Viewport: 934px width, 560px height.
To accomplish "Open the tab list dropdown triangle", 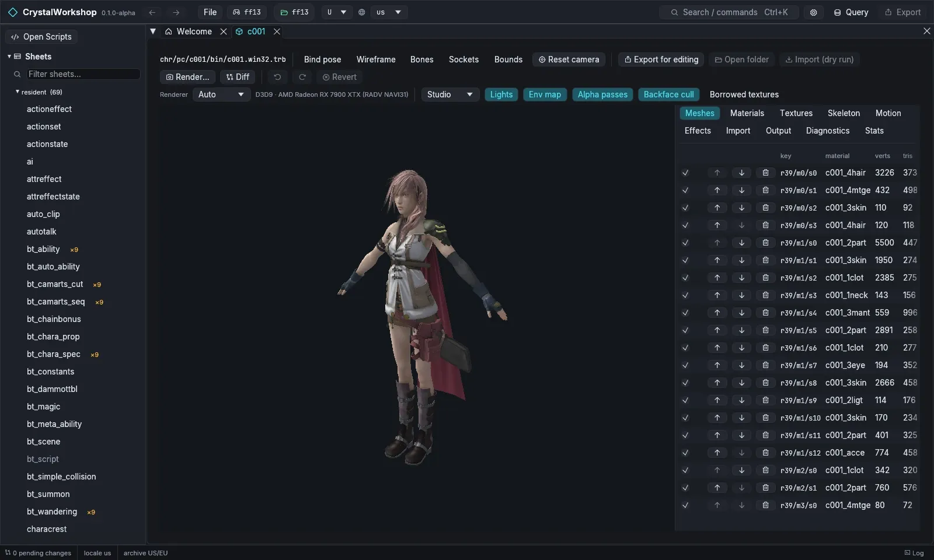I will 153,32.
